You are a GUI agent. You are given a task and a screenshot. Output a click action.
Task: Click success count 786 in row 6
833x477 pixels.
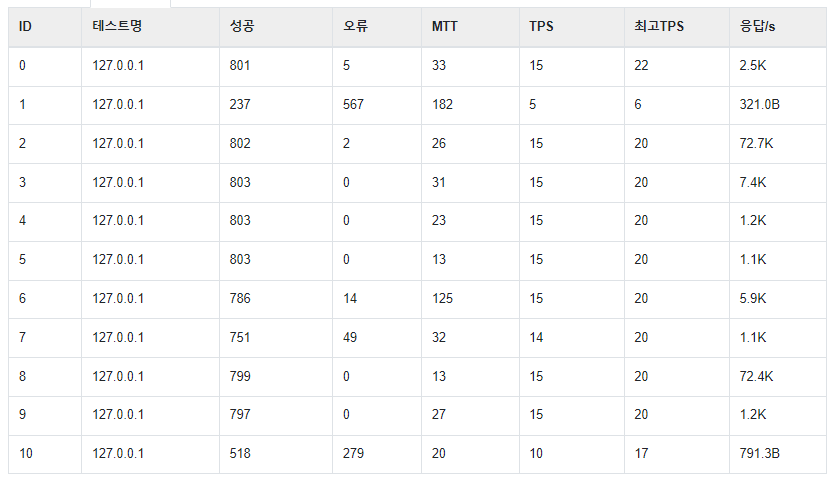click(x=240, y=299)
